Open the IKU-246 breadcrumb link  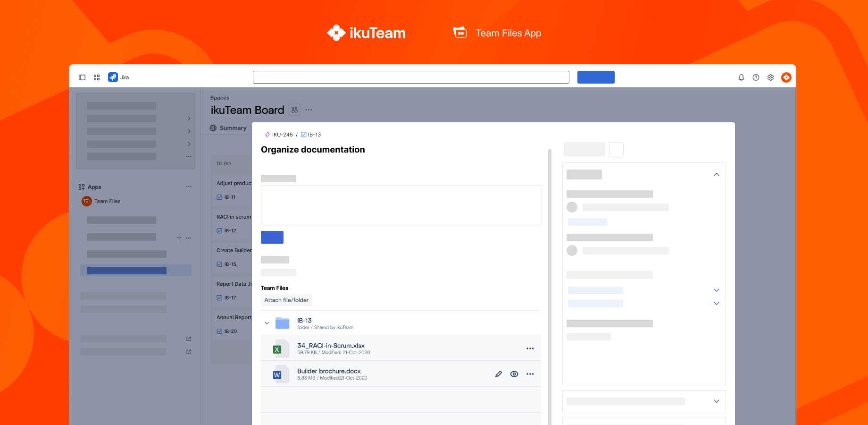tap(282, 135)
